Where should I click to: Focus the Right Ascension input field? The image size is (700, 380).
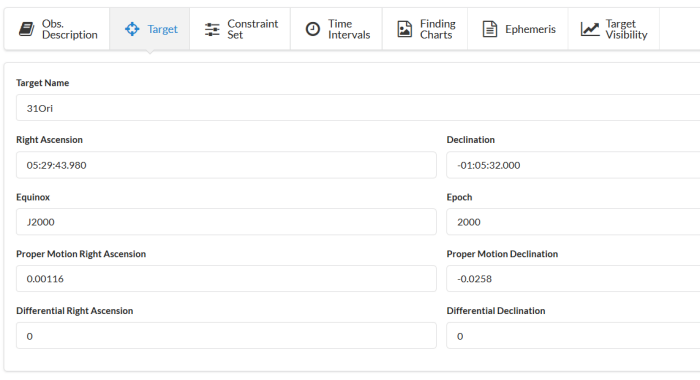coord(226,165)
